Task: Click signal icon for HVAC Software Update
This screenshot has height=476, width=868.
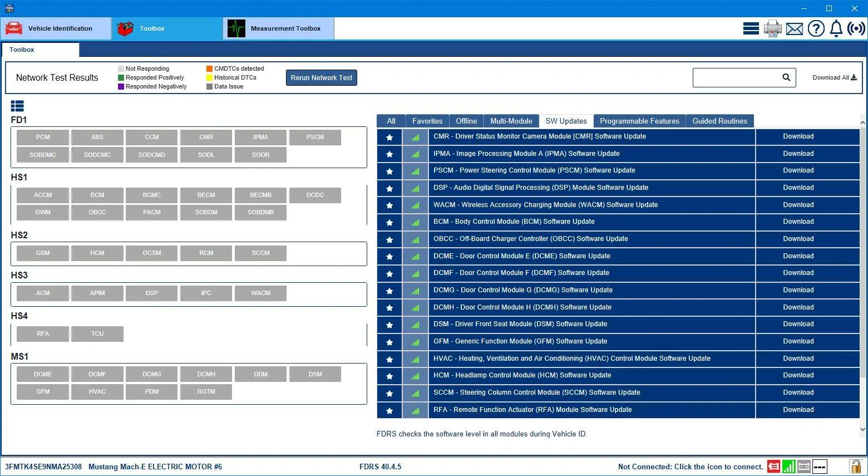Action: [415, 359]
